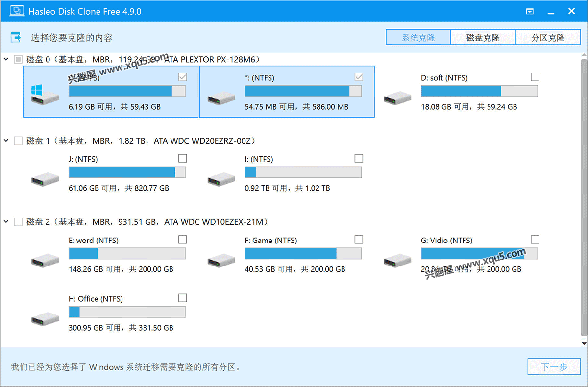Click the scrollbar up arrow

coord(584,56)
